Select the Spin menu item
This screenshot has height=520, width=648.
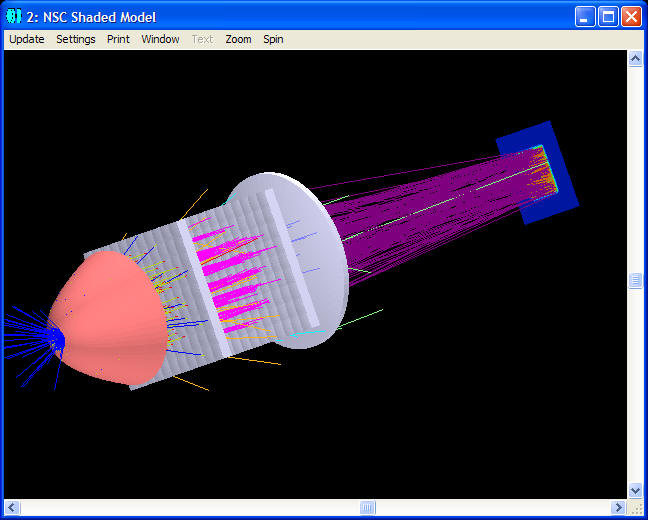(x=273, y=39)
